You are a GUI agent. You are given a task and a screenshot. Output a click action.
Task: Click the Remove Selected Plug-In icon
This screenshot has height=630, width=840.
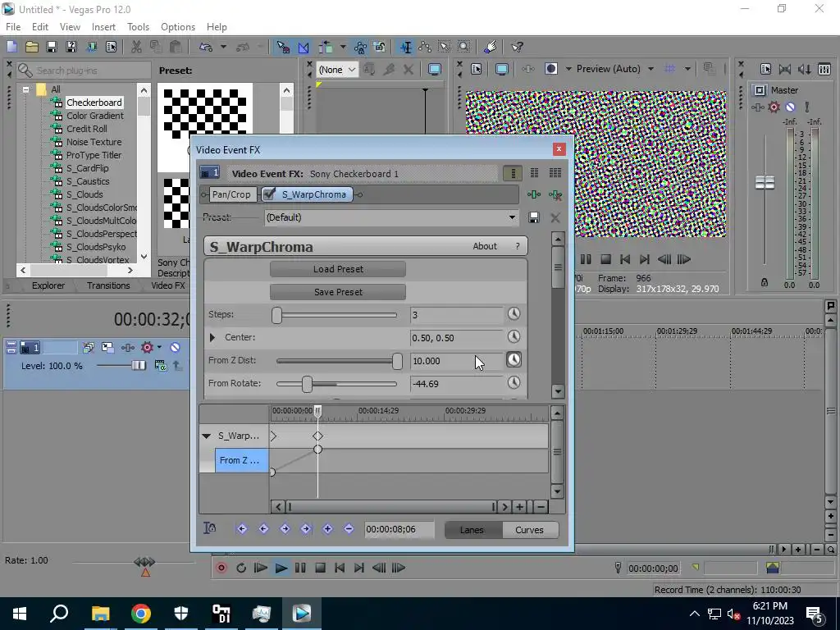[x=555, y=194]
